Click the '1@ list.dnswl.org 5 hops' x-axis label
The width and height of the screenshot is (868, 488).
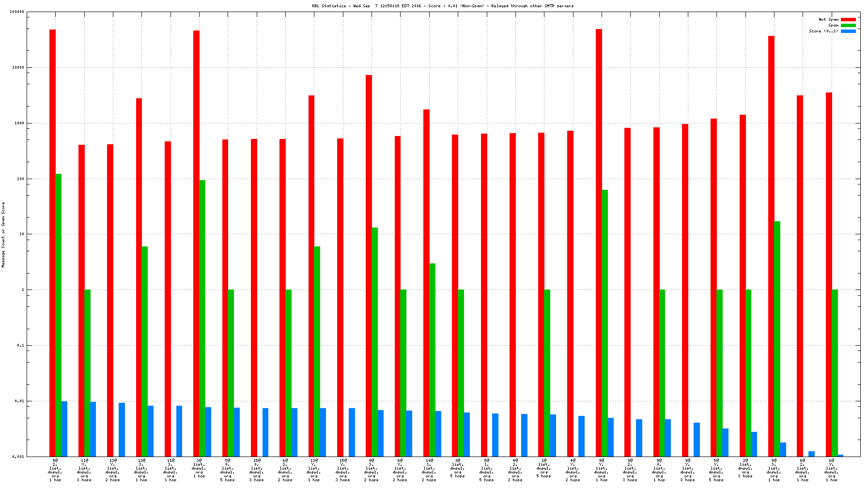click(544, 468)
